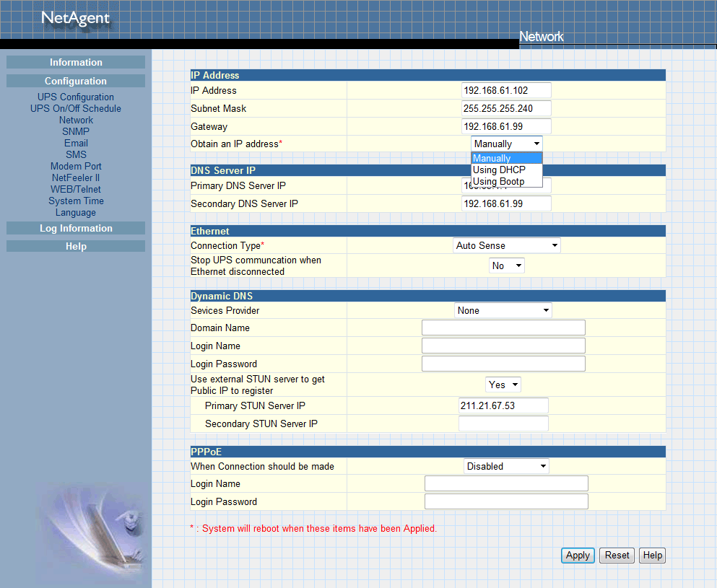This screenshot has width=717, height=588.
Task: Go to System Time settings
Action: pos(76,201)
